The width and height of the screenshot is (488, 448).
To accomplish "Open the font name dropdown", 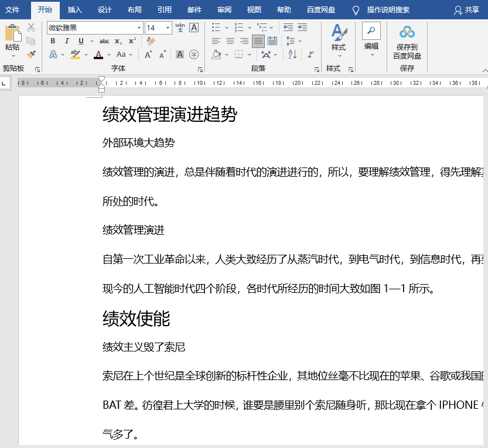I will pos(139,27).
